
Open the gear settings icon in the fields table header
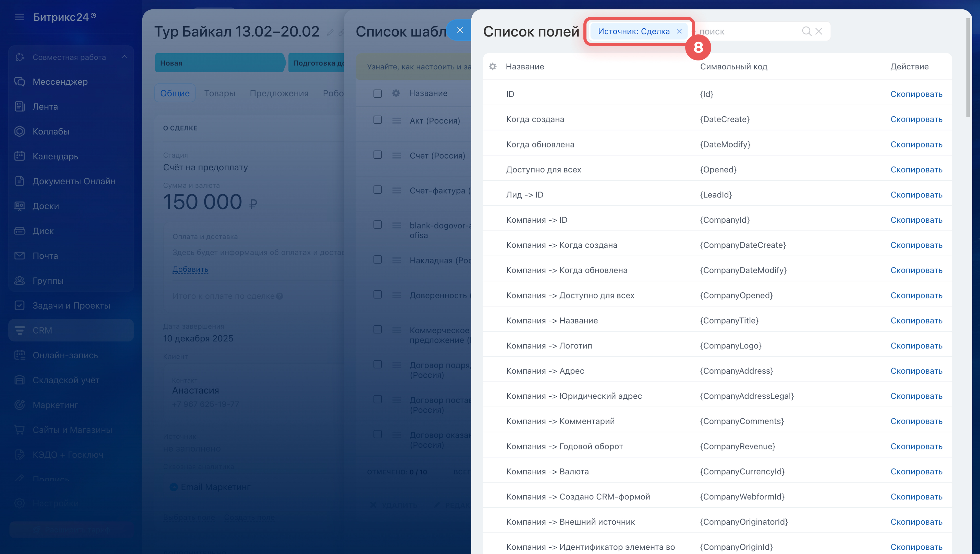tap(493, 67)
